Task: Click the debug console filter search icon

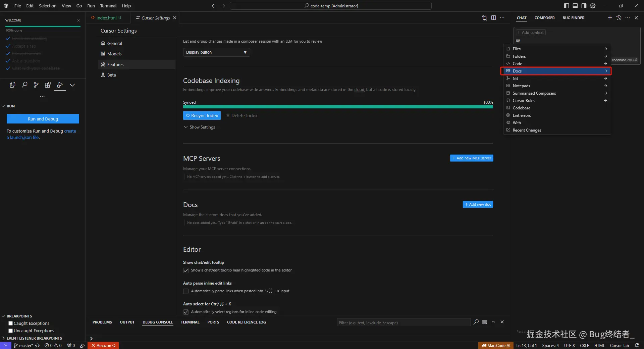Action: click(x=476, y=322)
